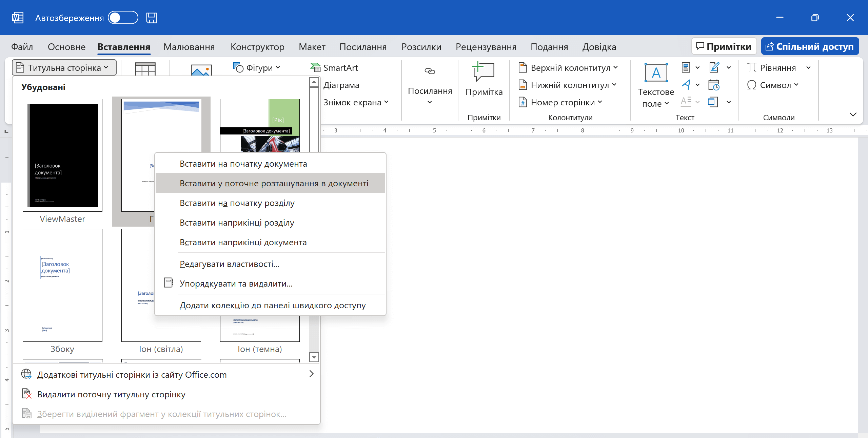The width and height of the screenshot is (868, 438).
Task: Click the Signature line icon
Action: 714,67
